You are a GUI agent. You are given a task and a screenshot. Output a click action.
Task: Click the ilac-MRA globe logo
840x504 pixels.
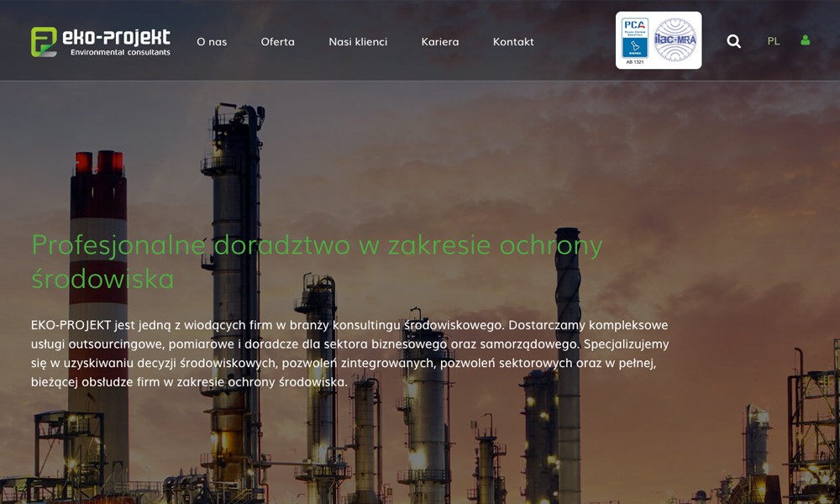[x=675, y=39]
